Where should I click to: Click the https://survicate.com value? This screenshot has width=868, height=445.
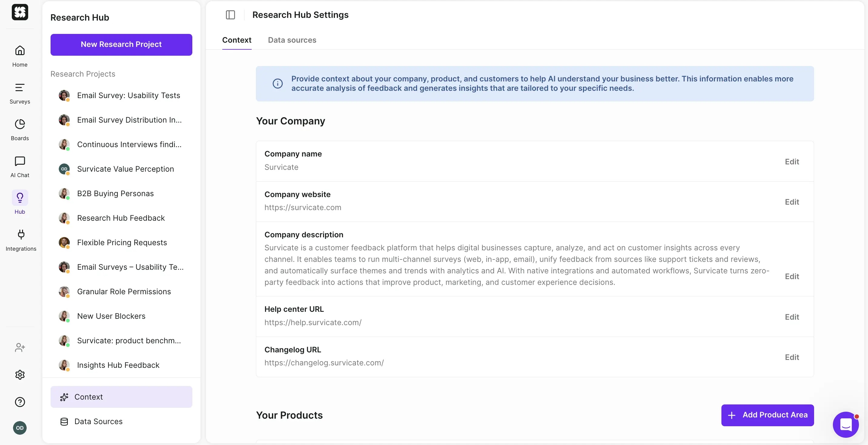[x=303, y=207]
